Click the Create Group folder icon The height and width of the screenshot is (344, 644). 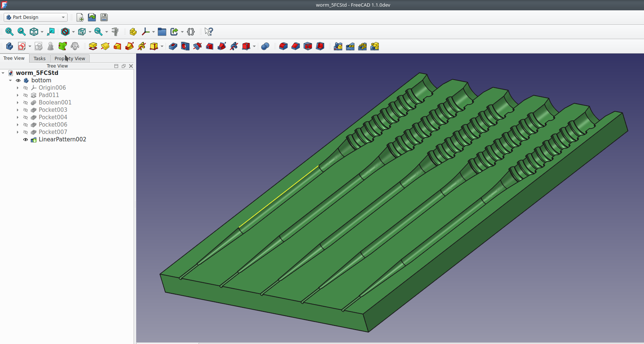click(162, 32)
